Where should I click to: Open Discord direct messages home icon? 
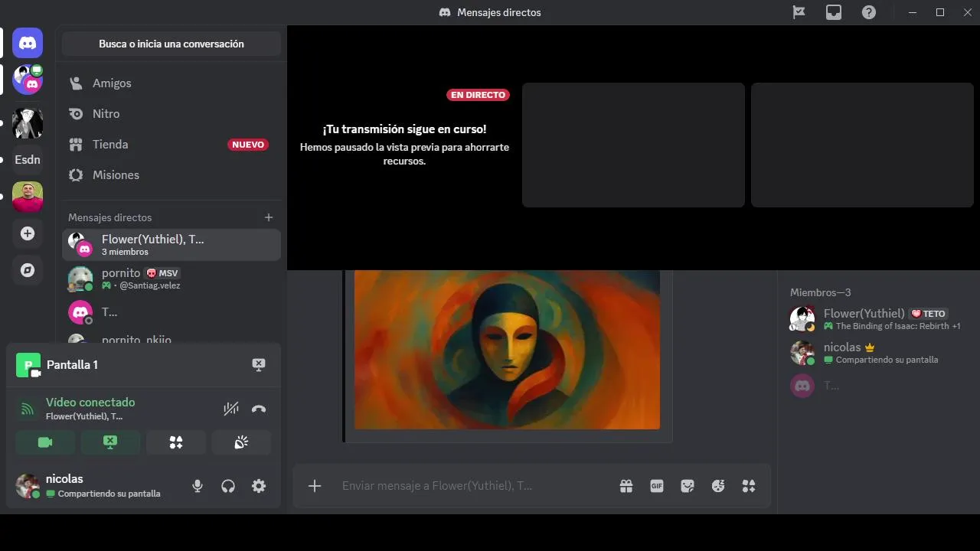coord(28,43)
